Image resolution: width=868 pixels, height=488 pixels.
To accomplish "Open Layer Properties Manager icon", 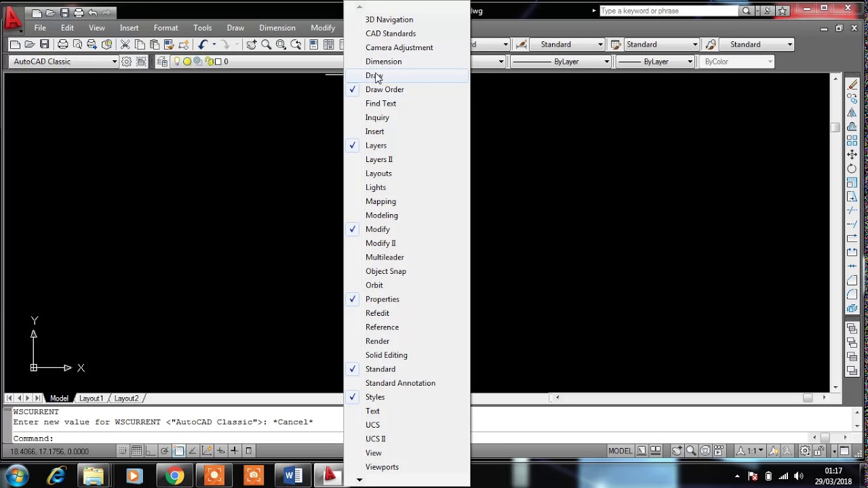I will click(x=163, y=62).
